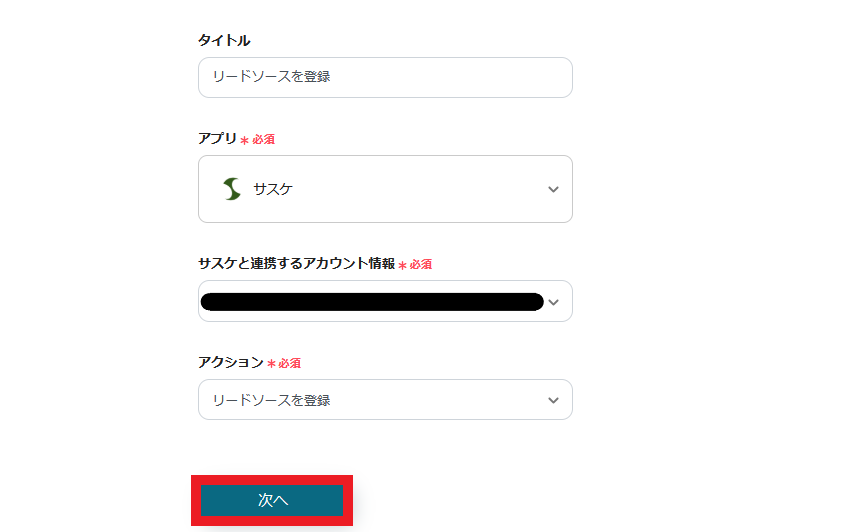Click the 必須 tag beside アプリ
Image resolution: width=867 pixels, height=532 pixels.
(x=264, y=140)
